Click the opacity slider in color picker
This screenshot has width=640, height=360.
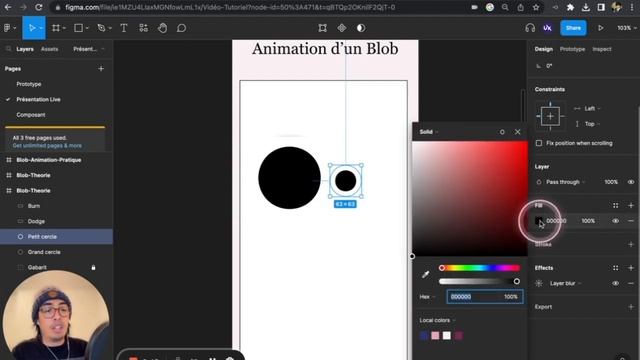click(x=480, y=281)
